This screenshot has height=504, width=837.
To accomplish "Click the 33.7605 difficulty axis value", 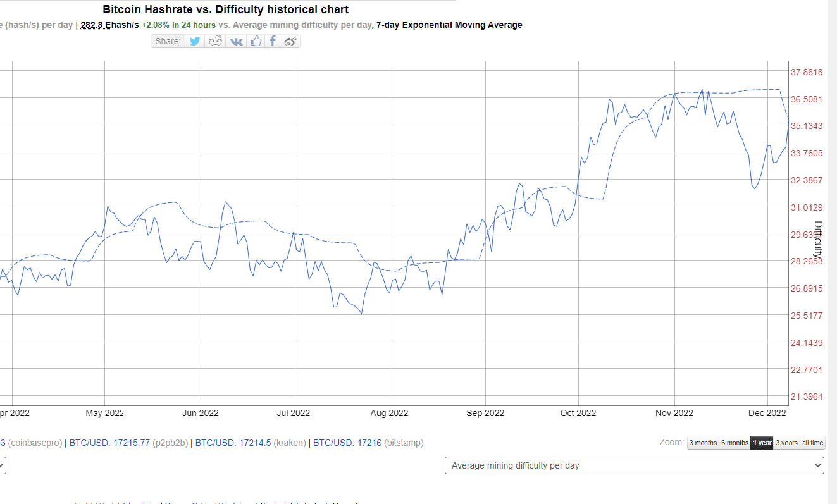I will [x=807, y=153].
